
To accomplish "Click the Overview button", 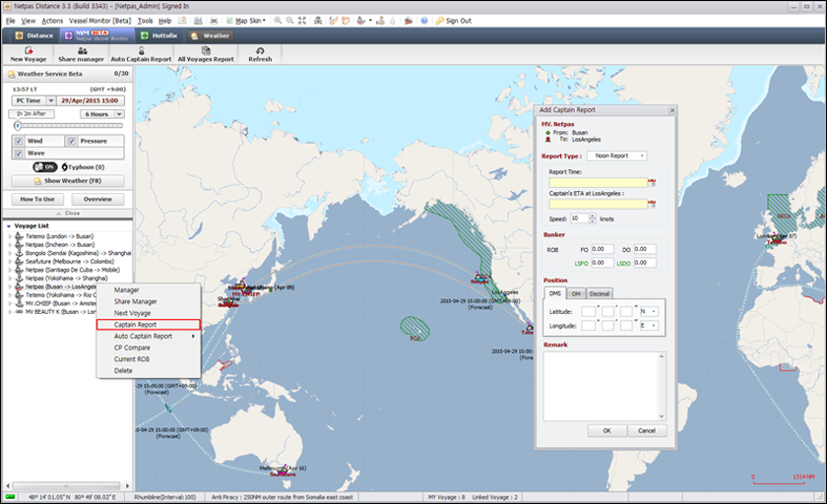I will click(x=97, y=199).
